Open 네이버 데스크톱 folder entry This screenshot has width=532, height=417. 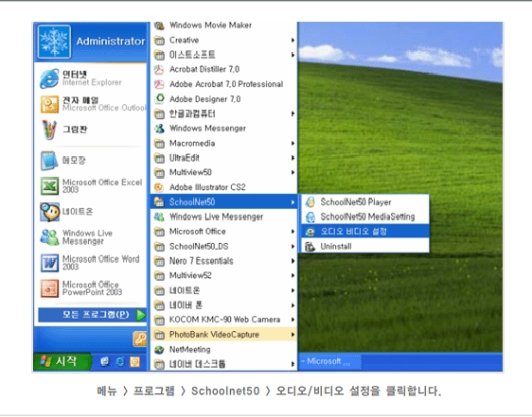coord(223,364)
